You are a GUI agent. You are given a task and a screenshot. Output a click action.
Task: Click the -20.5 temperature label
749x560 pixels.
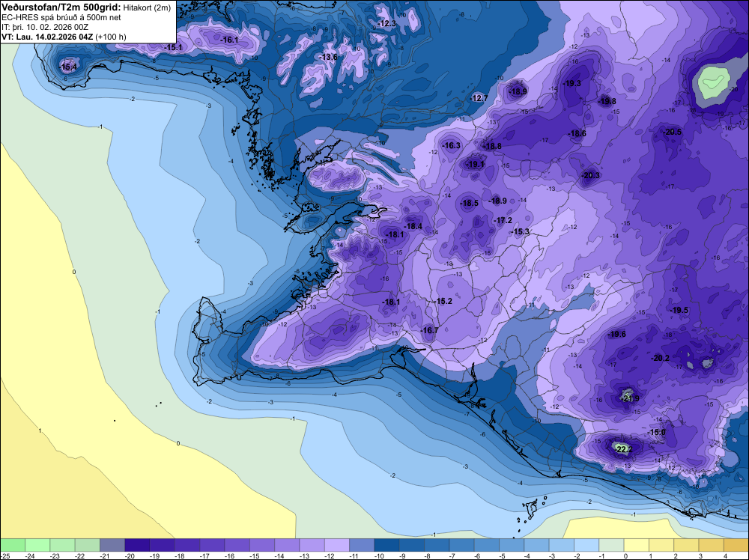[x=672, y=133]
